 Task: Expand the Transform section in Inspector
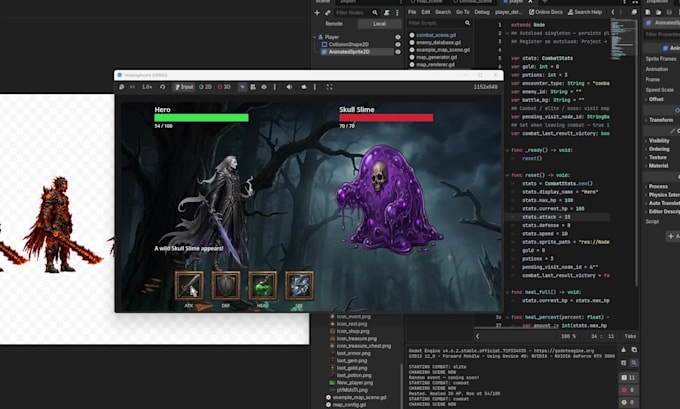pos(661,120)
